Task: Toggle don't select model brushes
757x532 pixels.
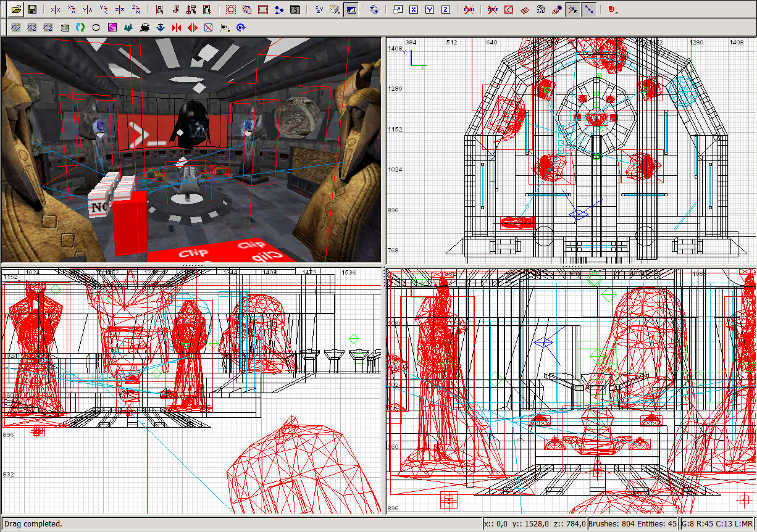Action: [x=469, y=9]
